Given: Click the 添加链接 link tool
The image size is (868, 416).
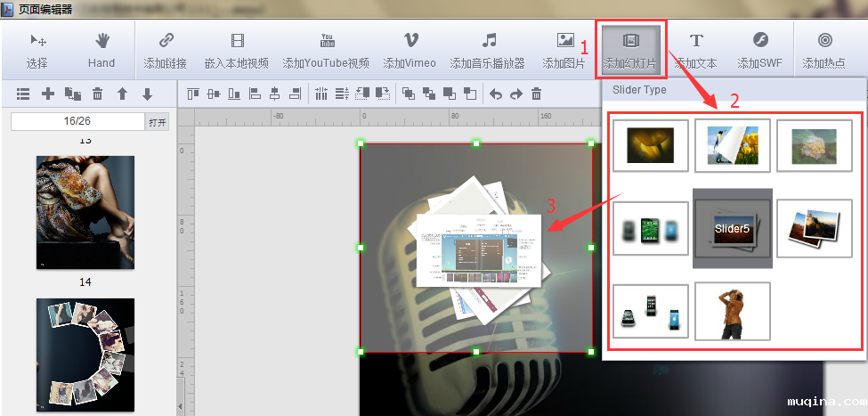Looking at the screenshot, I should [165, 50].
